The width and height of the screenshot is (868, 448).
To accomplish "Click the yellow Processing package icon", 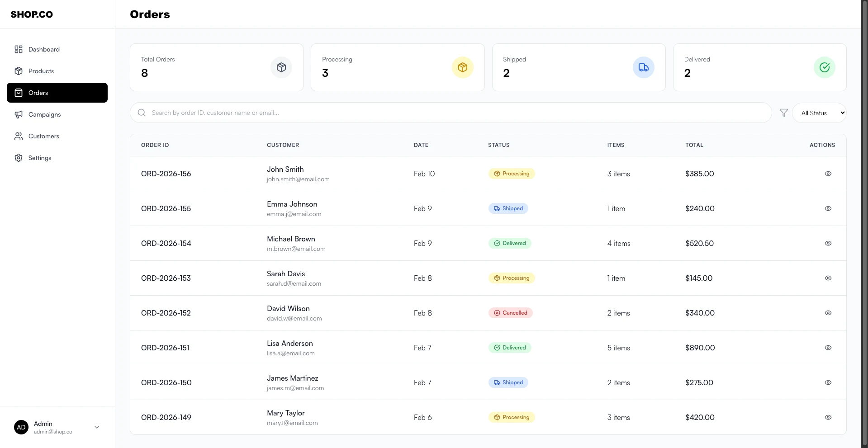I will click(462, 67).
